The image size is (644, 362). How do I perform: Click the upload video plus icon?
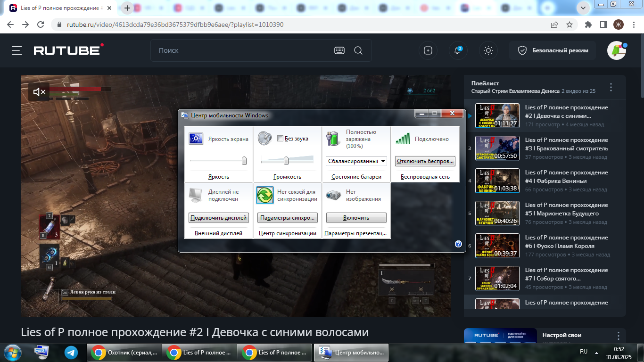428,50
